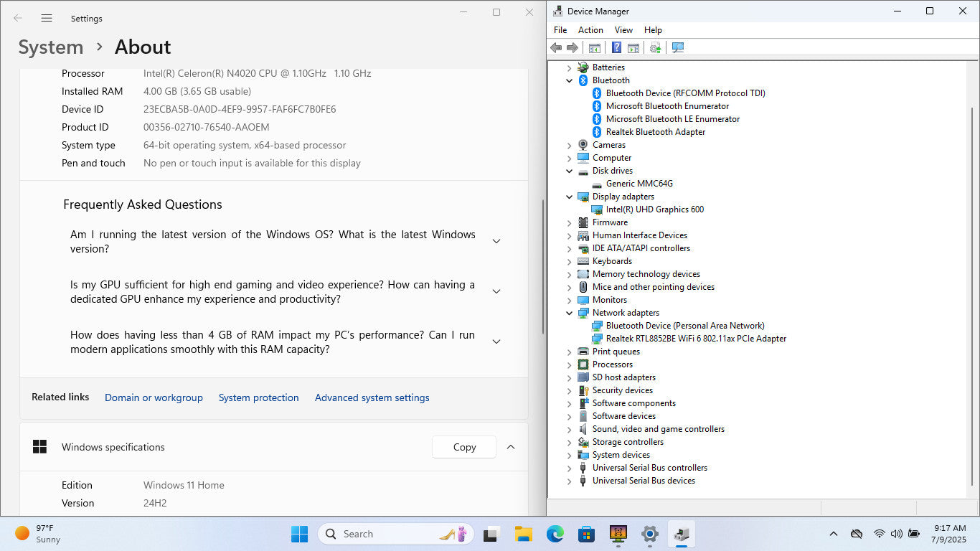Click the Scan for hardware changes toolbar icon
This screenshot has width=980, height=551.
tap(677, 48)
